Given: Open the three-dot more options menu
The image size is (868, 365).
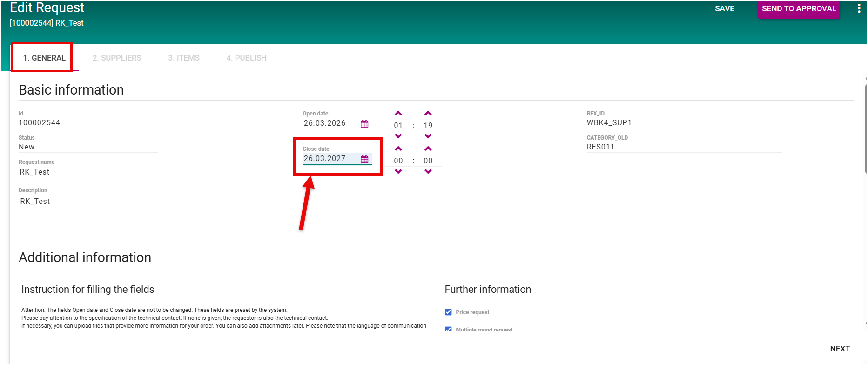Looking at the screenshot, I should tap(859, 9).
